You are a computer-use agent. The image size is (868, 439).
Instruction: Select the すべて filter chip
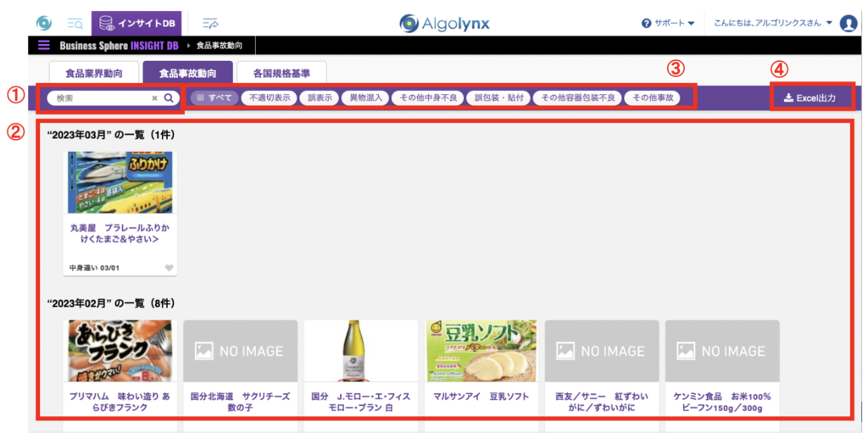click(213, 98)
